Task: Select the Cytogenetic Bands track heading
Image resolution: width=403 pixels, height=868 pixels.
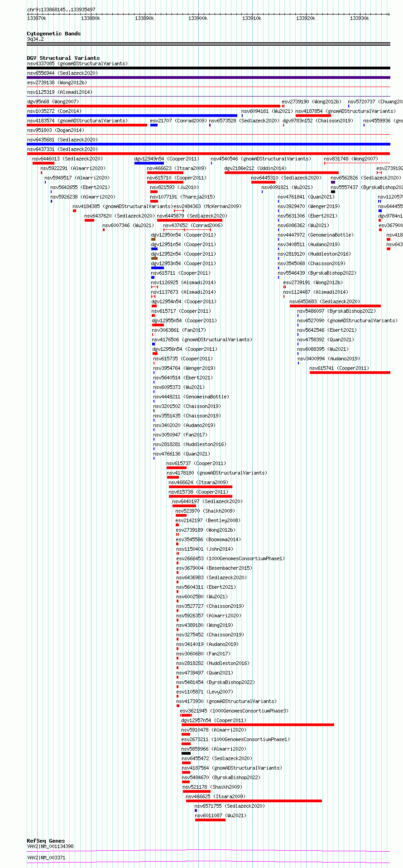Action: click(54, 34)
